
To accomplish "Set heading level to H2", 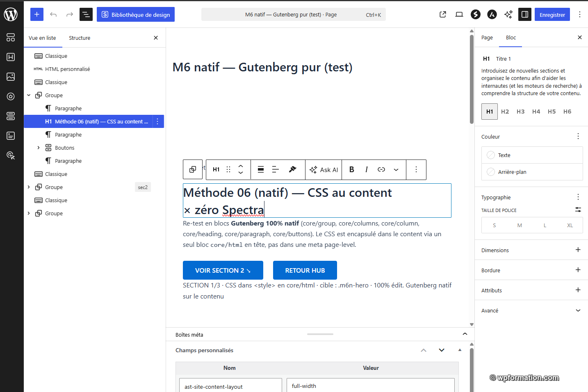I will [505, 112].
